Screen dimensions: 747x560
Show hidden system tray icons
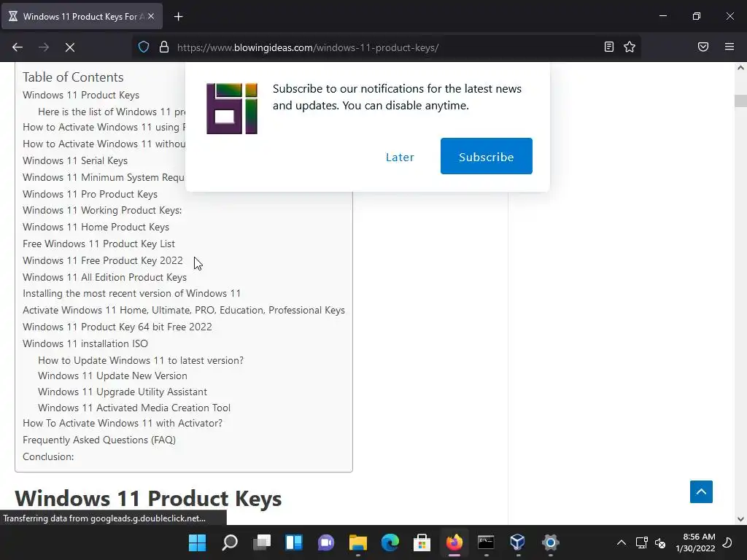(622, 542)
